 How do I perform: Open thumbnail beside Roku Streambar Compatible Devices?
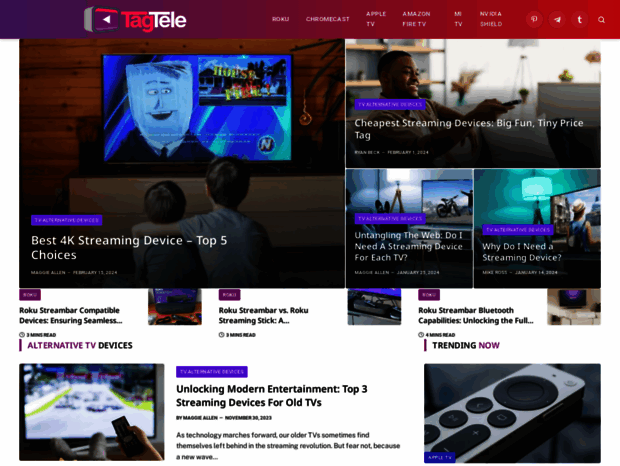coord(175,307)
